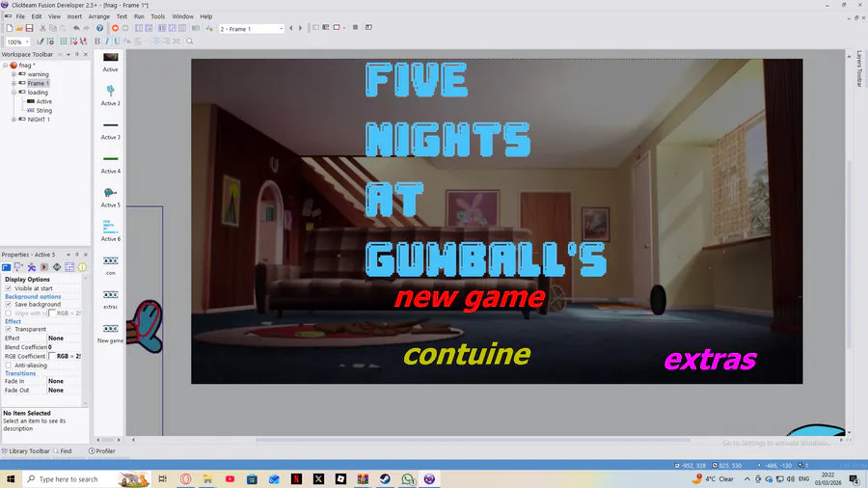
Task: Select the 'new game' text in frame
Action: [470, 298]
